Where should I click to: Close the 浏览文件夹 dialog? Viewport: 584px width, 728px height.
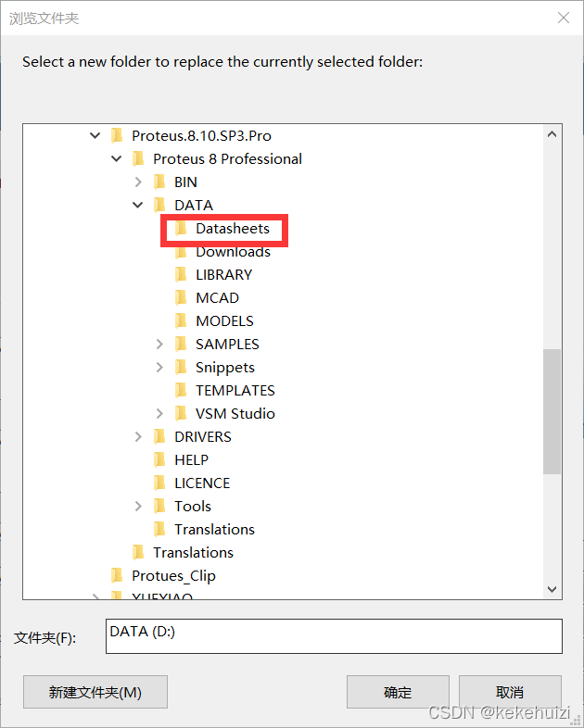[564, 18]
